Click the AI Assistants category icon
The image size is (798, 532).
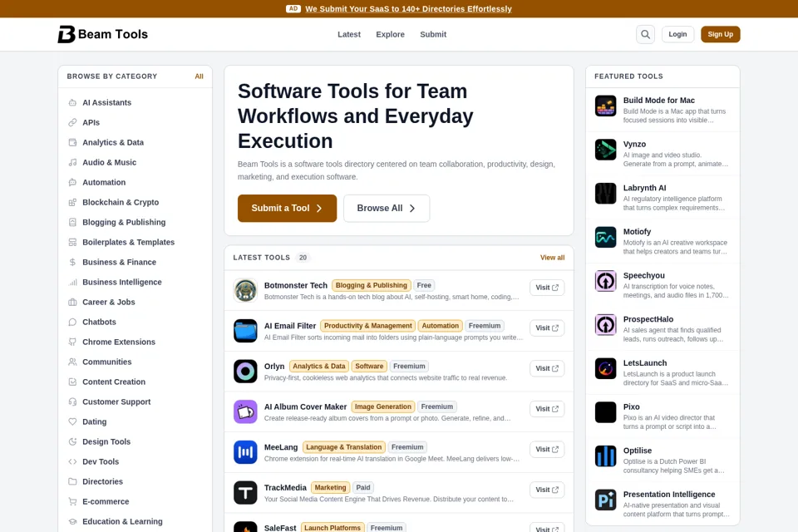point(72,102)
